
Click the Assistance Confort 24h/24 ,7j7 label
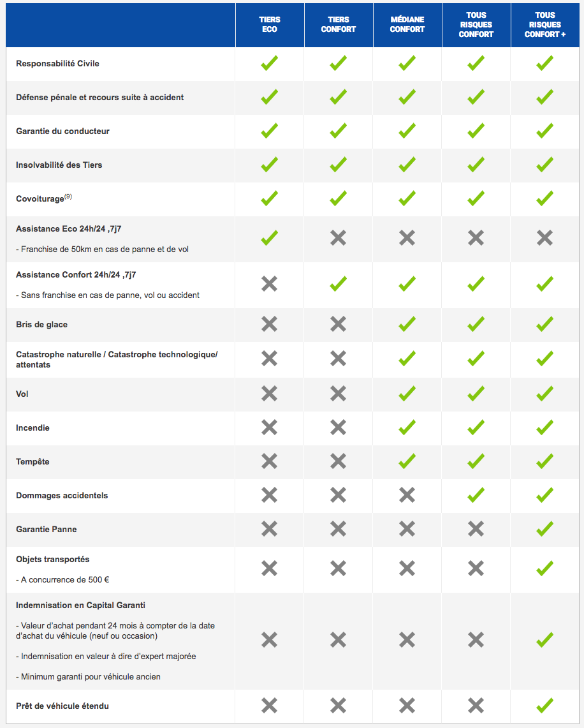pos(76,275)
